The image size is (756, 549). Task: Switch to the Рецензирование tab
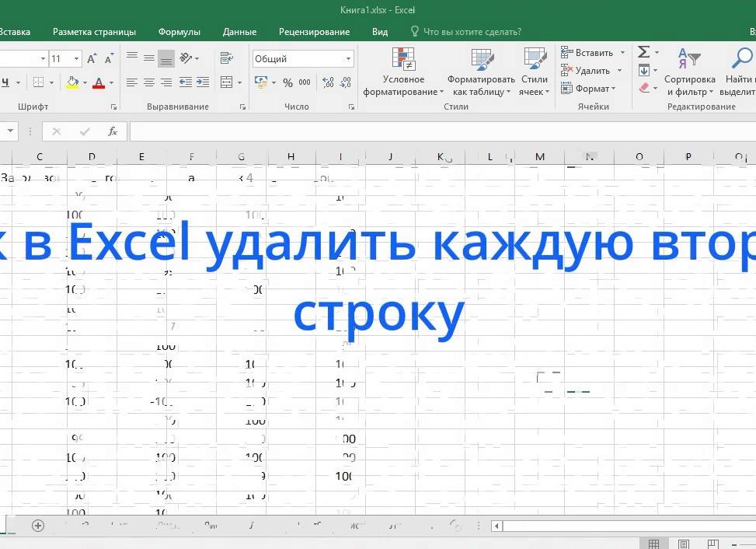click(314, 32)
